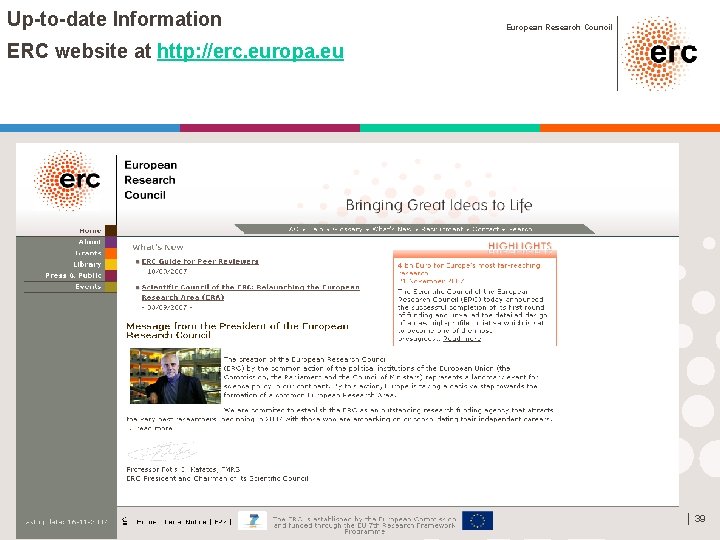Click the 'What's New' section heading
This screenshot has height=540, width=720.
click(x=158, y=247)
